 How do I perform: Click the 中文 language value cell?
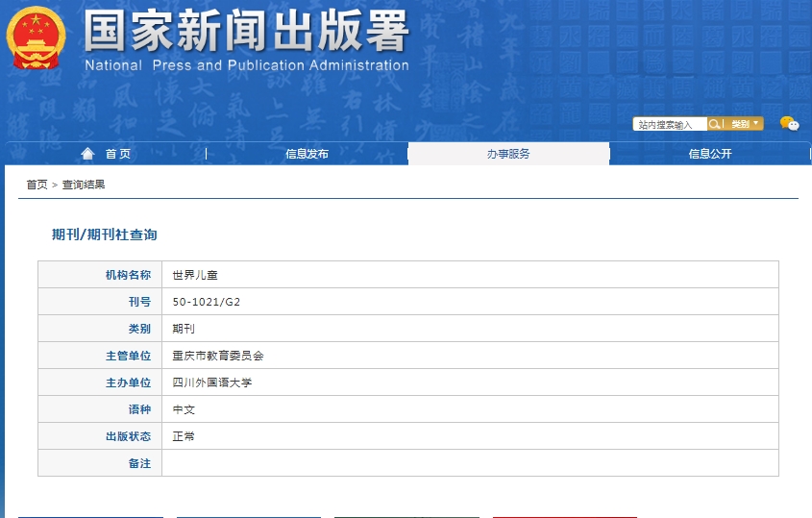click(x=184, y=409)
